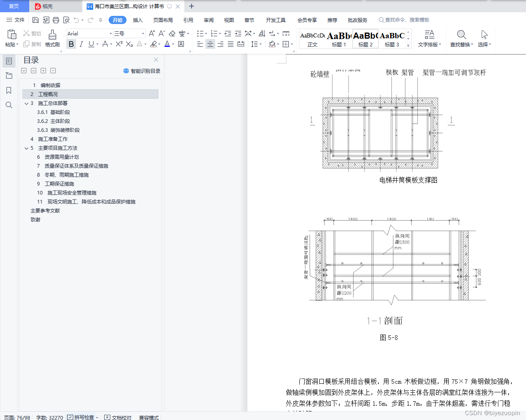This screenshot has width=526, height=420.
Task: Increase font size with the A+ icon
Action: (152, 33)
